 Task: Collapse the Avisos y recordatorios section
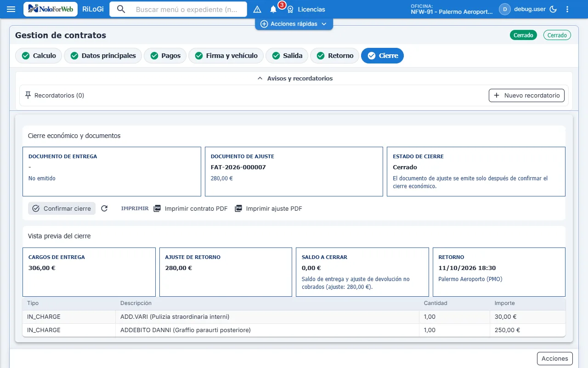[x=294, y=78]
